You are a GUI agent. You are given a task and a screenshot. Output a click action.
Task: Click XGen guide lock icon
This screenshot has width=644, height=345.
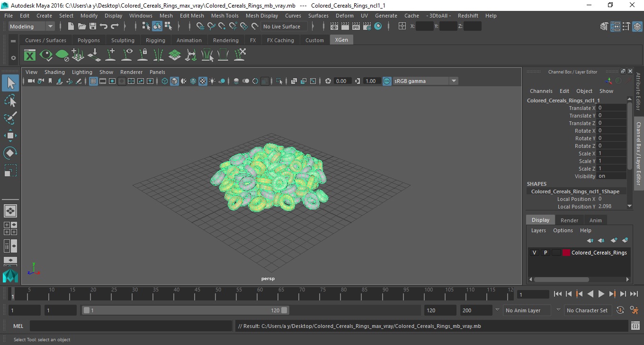143,55
